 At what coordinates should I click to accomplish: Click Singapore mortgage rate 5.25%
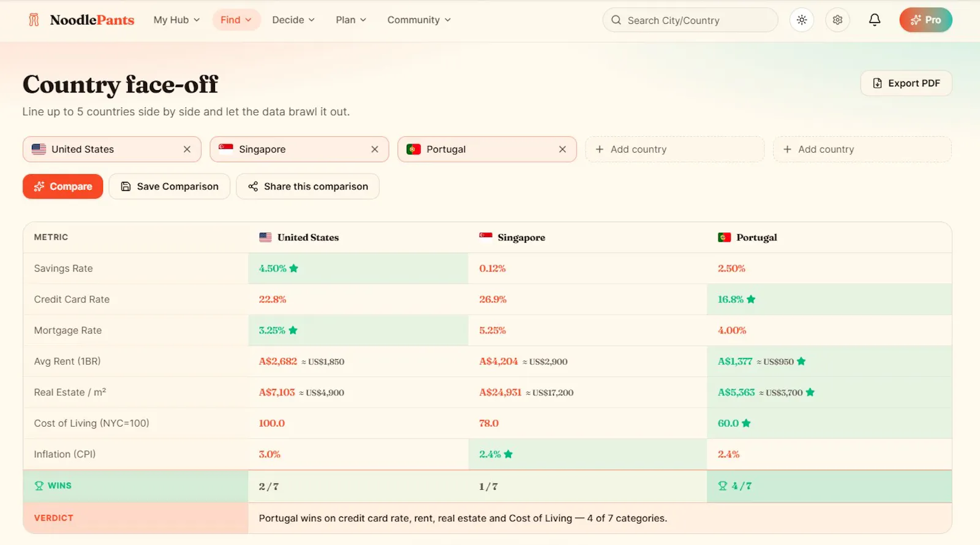492,330
